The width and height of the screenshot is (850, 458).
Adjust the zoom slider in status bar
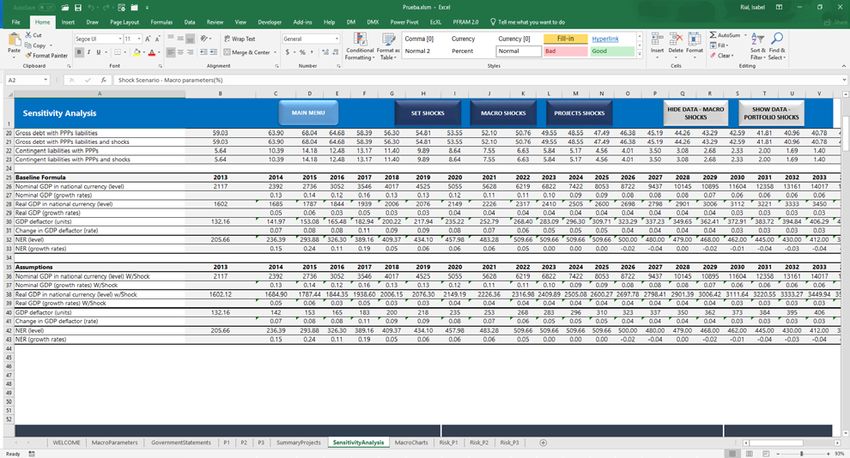(x=802, y=454)
